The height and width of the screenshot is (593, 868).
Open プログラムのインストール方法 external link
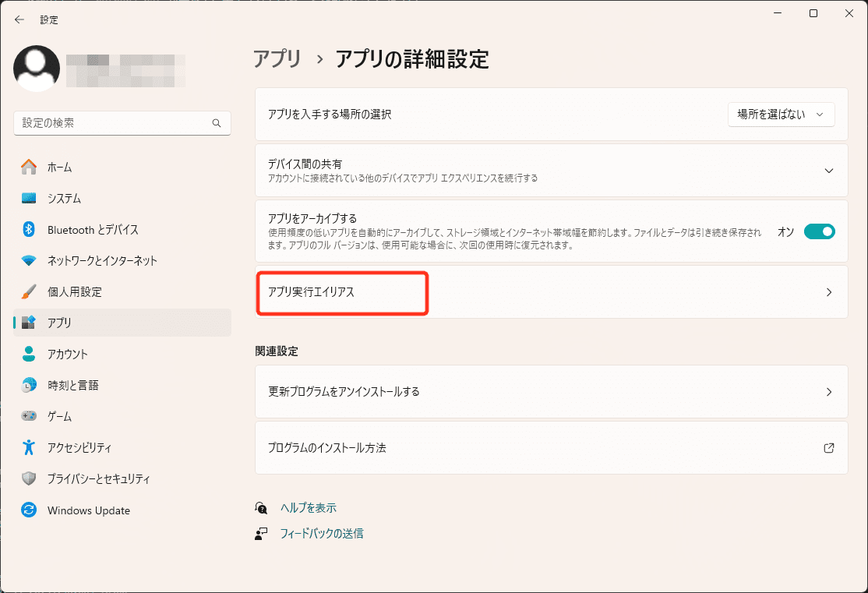click(551, 447)
